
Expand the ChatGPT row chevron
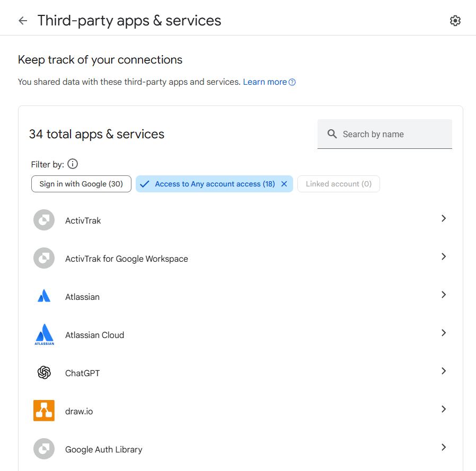(x=444, y=371)
